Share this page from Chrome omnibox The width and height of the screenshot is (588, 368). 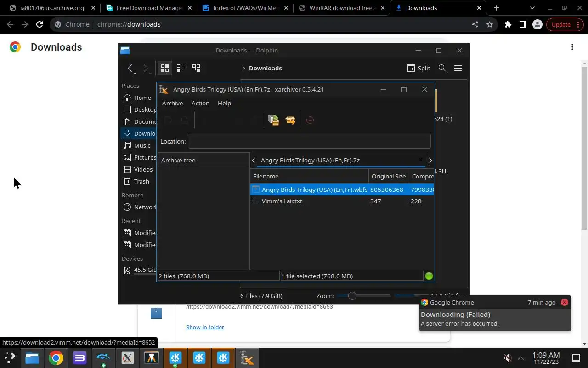(475, 24)
